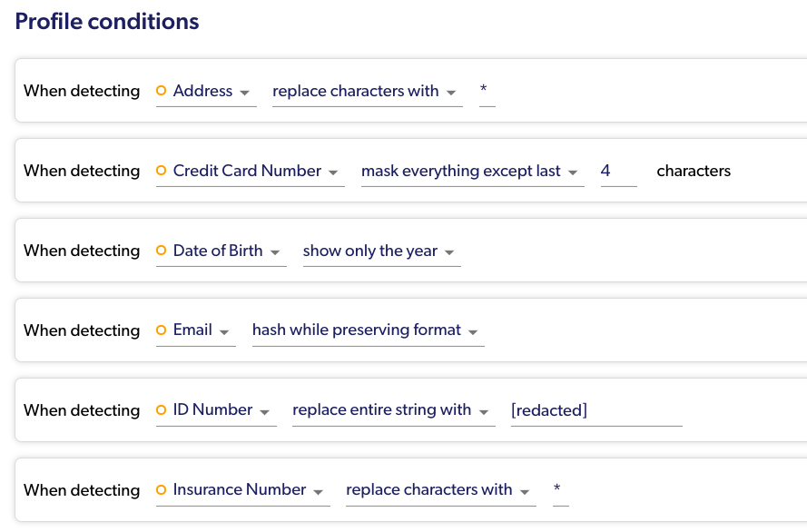
Task: Click the orange circle icon beside Credit Card Number
Action: (162, 171)
